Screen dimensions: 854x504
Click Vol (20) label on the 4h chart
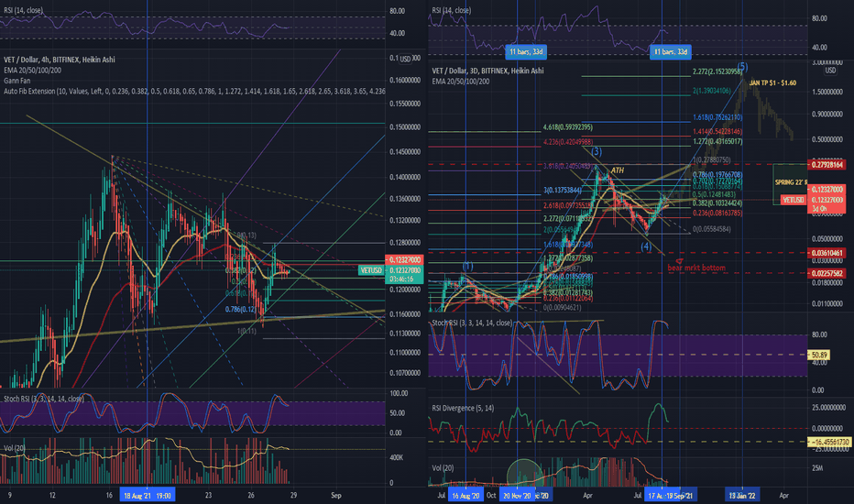[x=15, y=448]
